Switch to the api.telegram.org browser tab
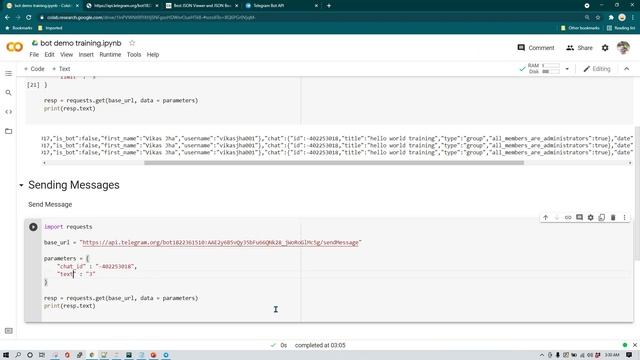Viewport: 640px width, 360px height. pos(122,6)
